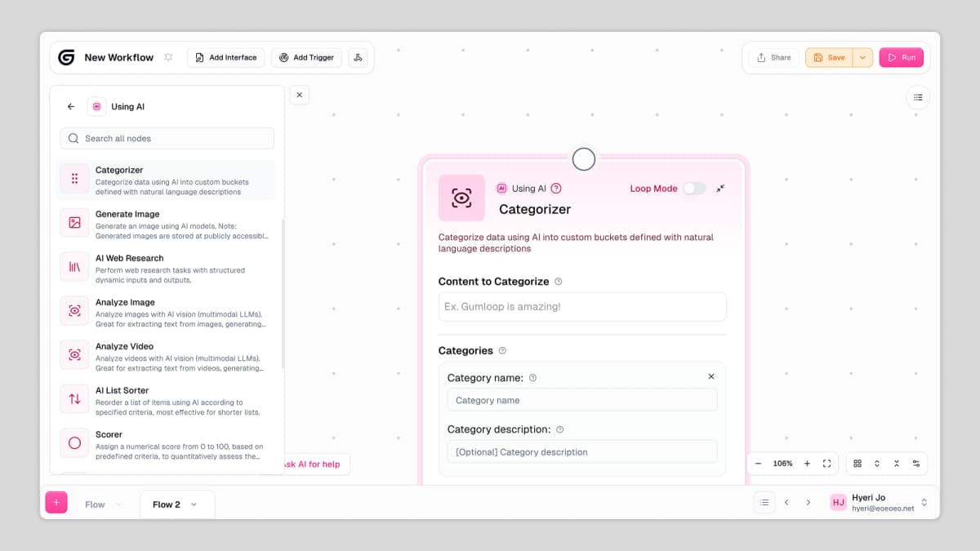Viewport: 980px width, 551px height.
Task: Click the Category description input field
Action: pos(582,451)
